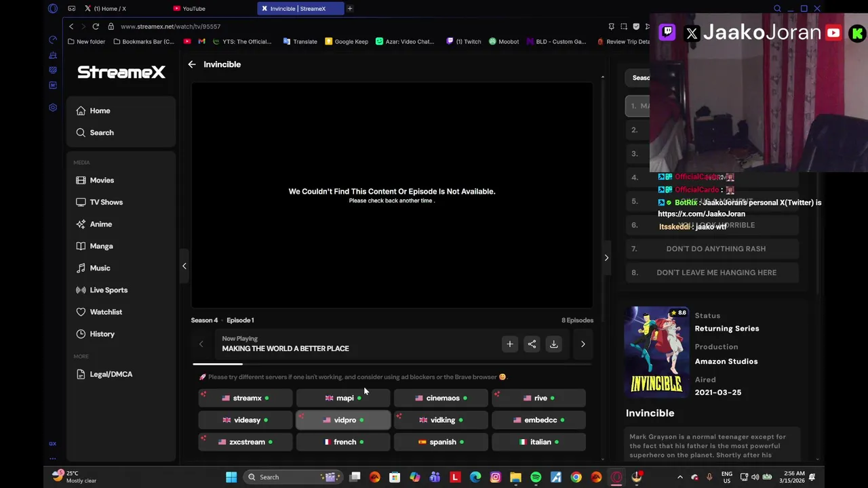The image size is (868, 488).
Task: Select the zxcstream server
Action: (x=245, y=443)
